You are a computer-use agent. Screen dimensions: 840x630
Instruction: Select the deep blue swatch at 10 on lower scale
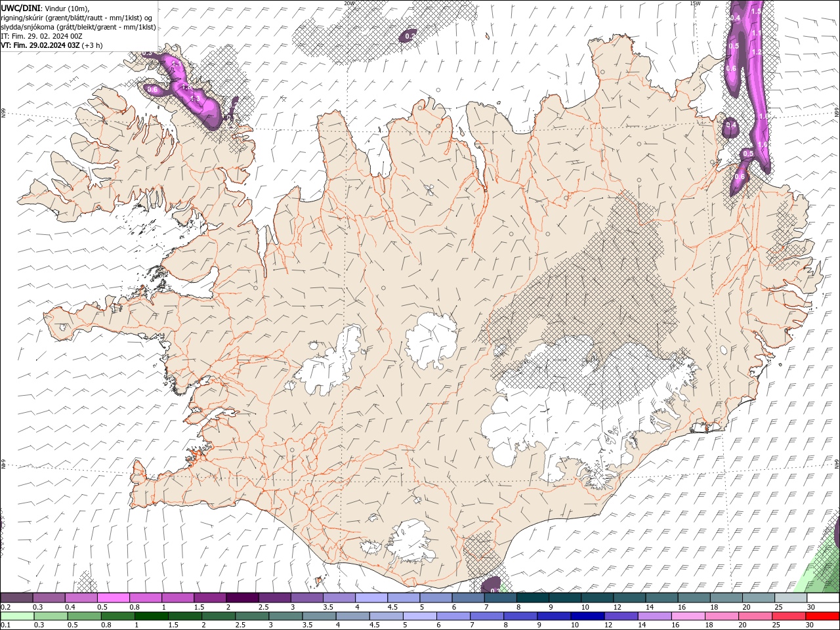587,616
